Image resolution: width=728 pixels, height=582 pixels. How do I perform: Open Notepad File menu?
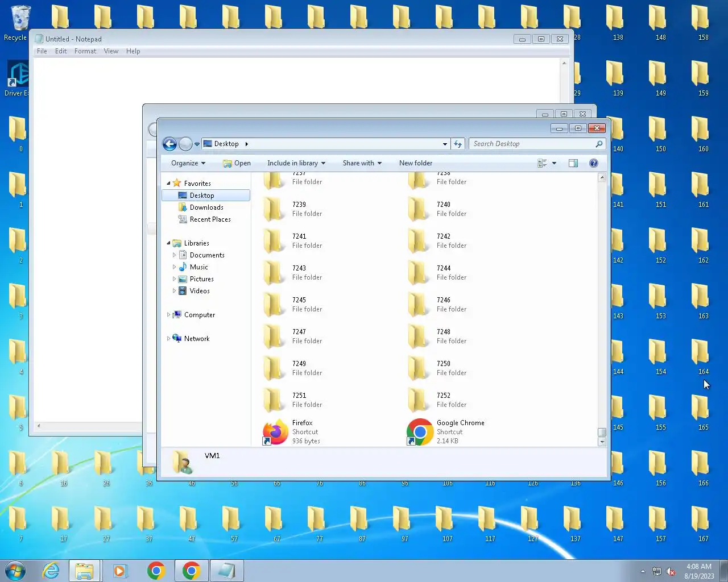[x=42, y=51]
